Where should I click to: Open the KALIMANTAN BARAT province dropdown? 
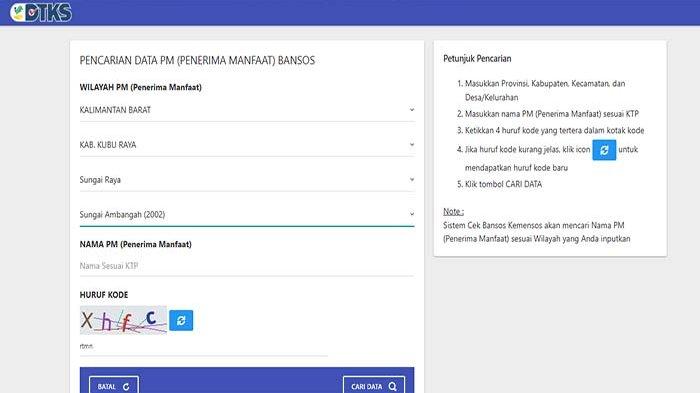tap(247, 110)
